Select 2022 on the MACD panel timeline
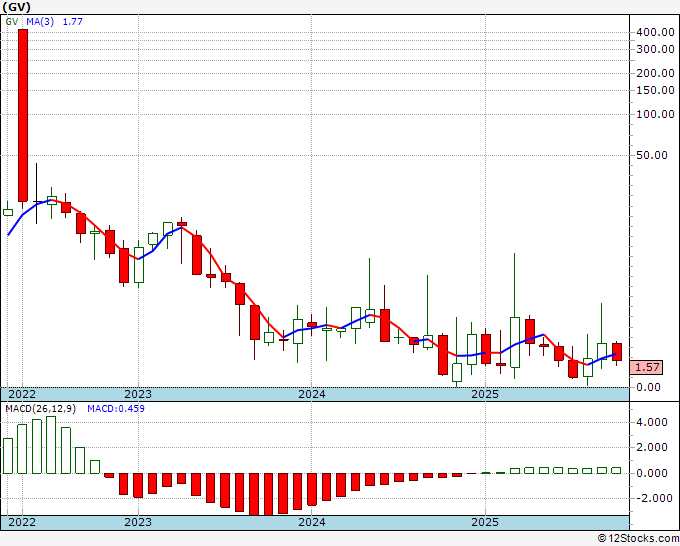Image resolution: width=680 pixels, height=546 pixels. click(21, 522)
